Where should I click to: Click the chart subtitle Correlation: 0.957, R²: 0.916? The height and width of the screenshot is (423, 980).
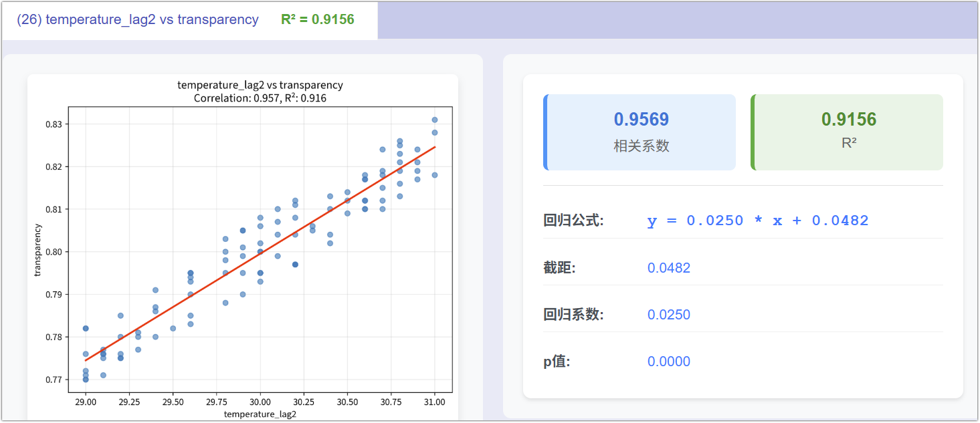pyautogui.click(x=260, y=98)
